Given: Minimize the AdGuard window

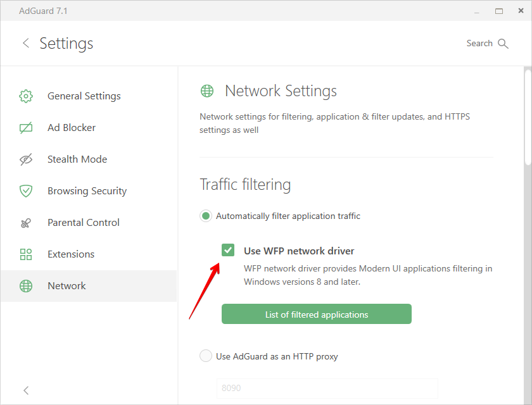Looking at the screenshot, I should [477, 11].
